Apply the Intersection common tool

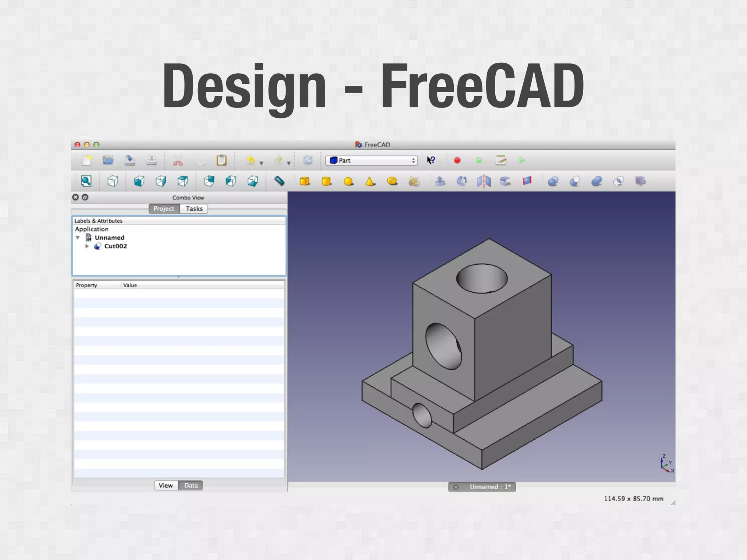pyautogui.click(x=619, y=181)
